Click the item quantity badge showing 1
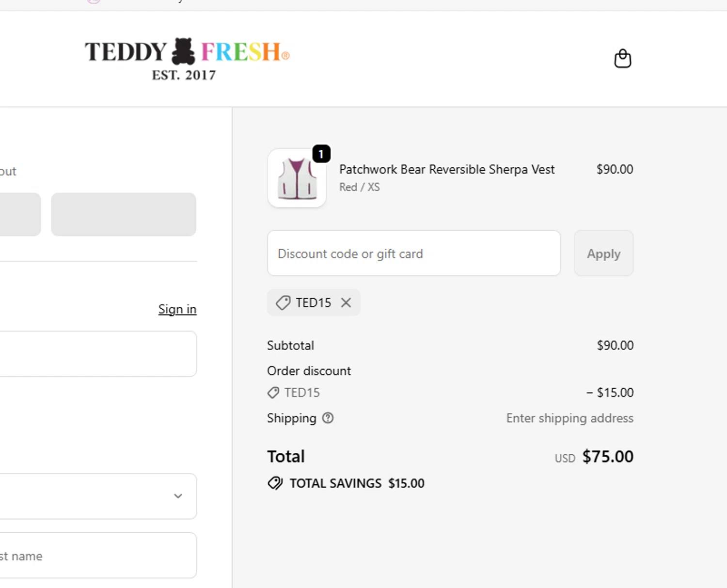This screenshot has height=588, width=727. 321,154
